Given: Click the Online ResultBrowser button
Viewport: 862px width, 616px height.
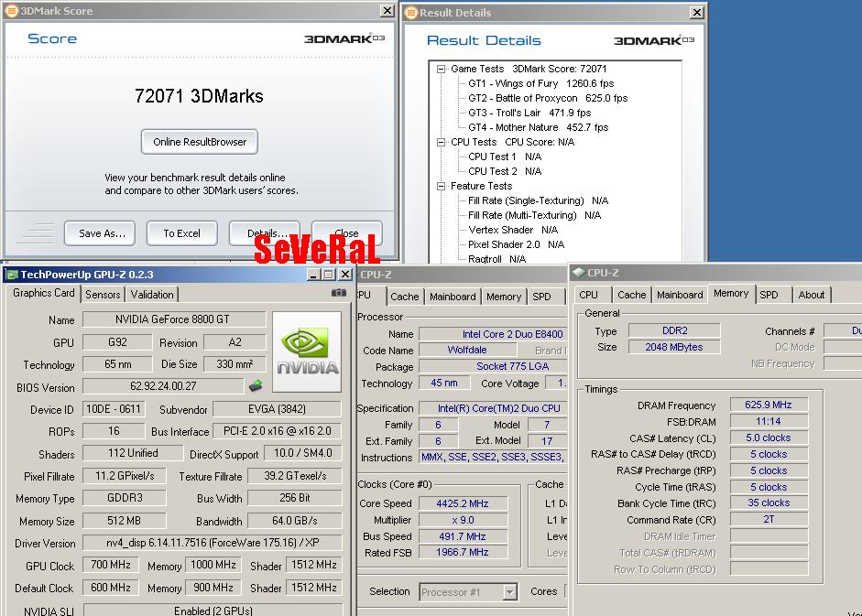Looking at the screenshot, I should tap(200, 142).
